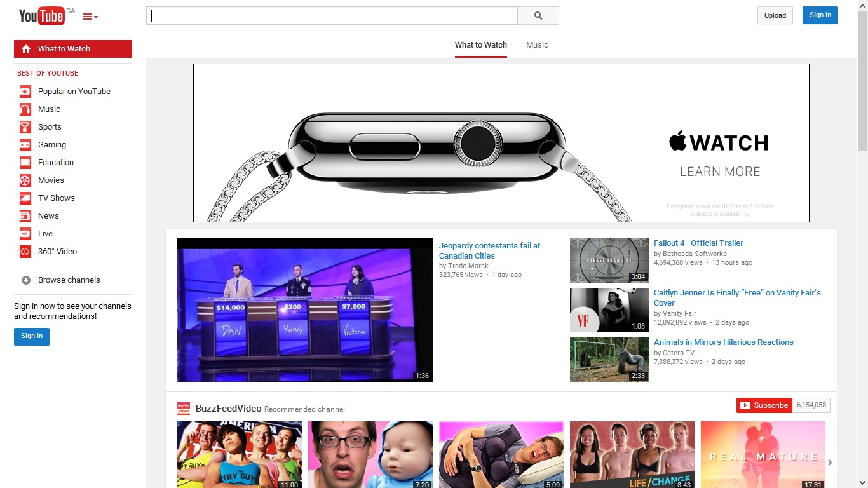Play the Fallout 4 trailer thumbnail
This screenshot has height=488, width=868.
click(609, 261)
